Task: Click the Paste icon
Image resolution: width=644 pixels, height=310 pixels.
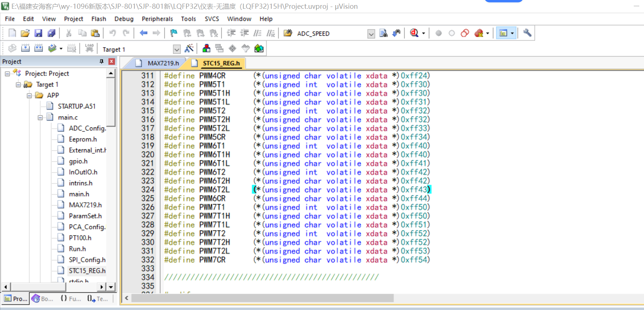Action: point(95,33)
